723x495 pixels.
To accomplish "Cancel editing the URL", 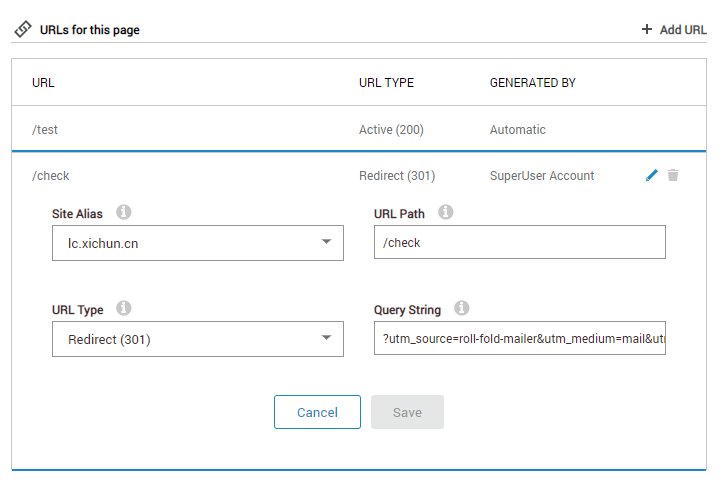I will [x=317, y=412].
